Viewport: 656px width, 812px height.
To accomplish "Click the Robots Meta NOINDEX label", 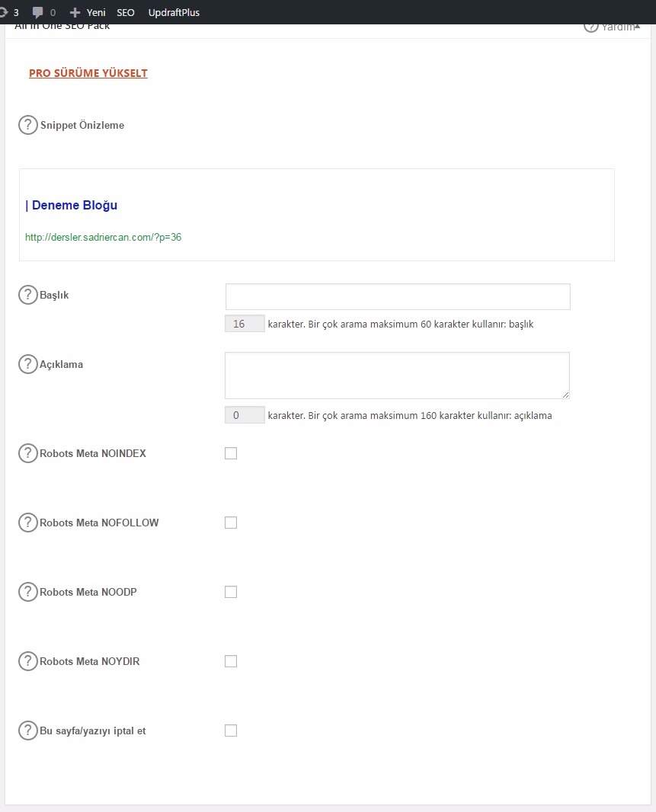I will [x=93, y=454].
